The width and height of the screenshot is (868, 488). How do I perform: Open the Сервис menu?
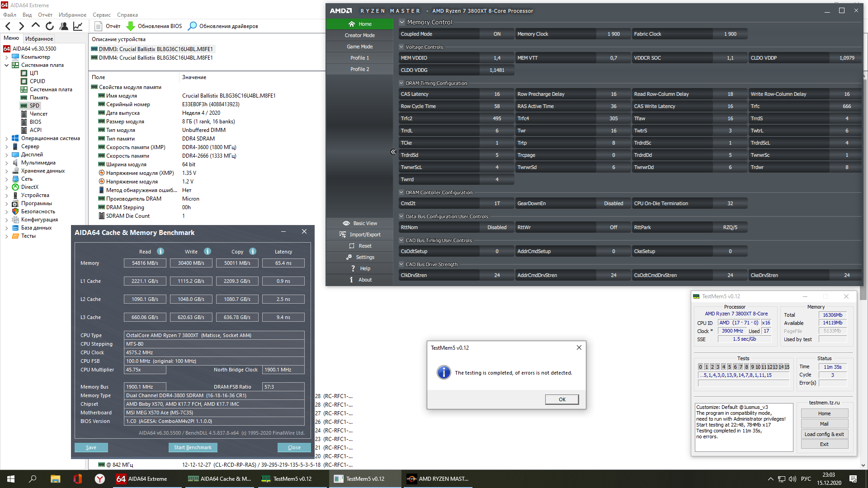[101, 15]
